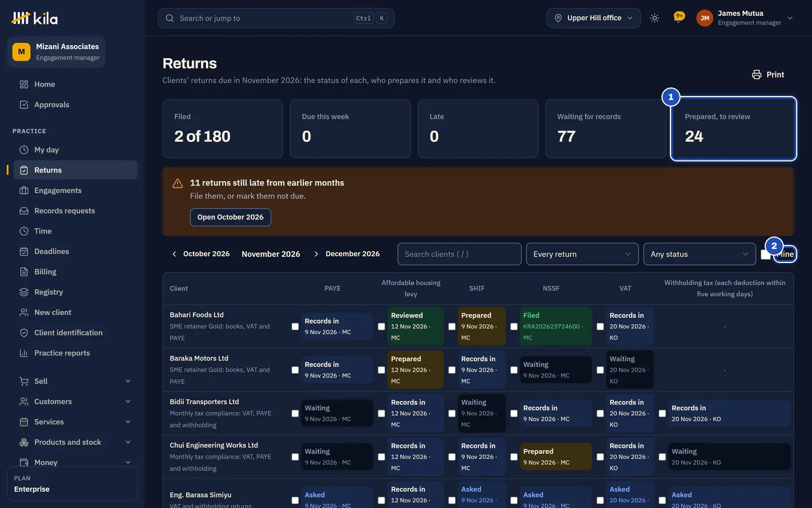Switch to December 2026 month
Image resolution: width=812 pixels, height=508 pixels.
[352, 254]
